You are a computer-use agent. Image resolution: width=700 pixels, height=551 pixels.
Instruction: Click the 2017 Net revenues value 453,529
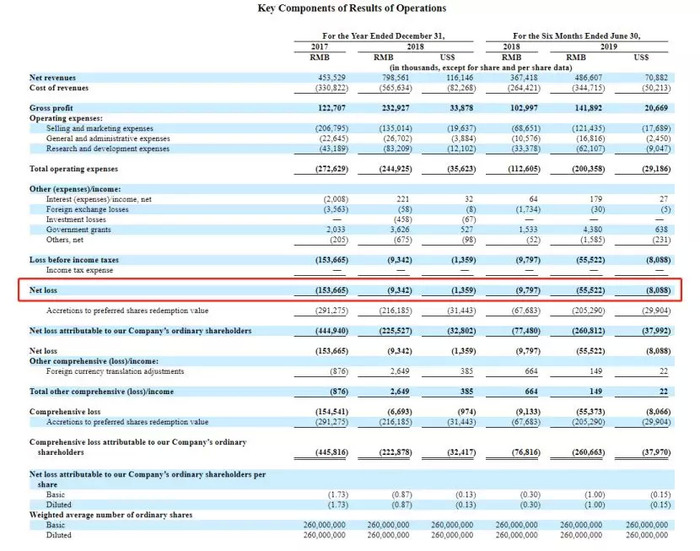(x=331, y=78)
